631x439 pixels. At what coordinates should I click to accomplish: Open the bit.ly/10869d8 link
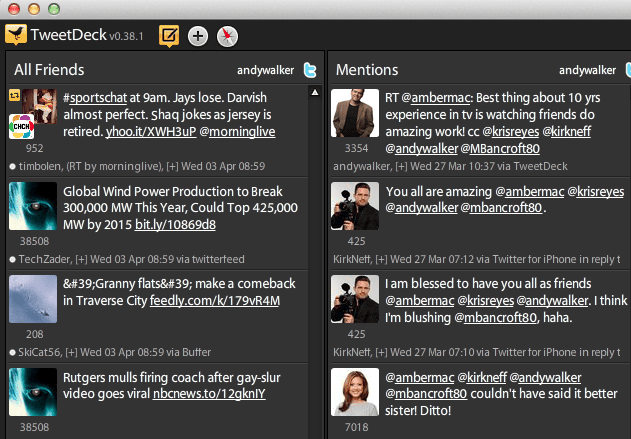(175, 225)
